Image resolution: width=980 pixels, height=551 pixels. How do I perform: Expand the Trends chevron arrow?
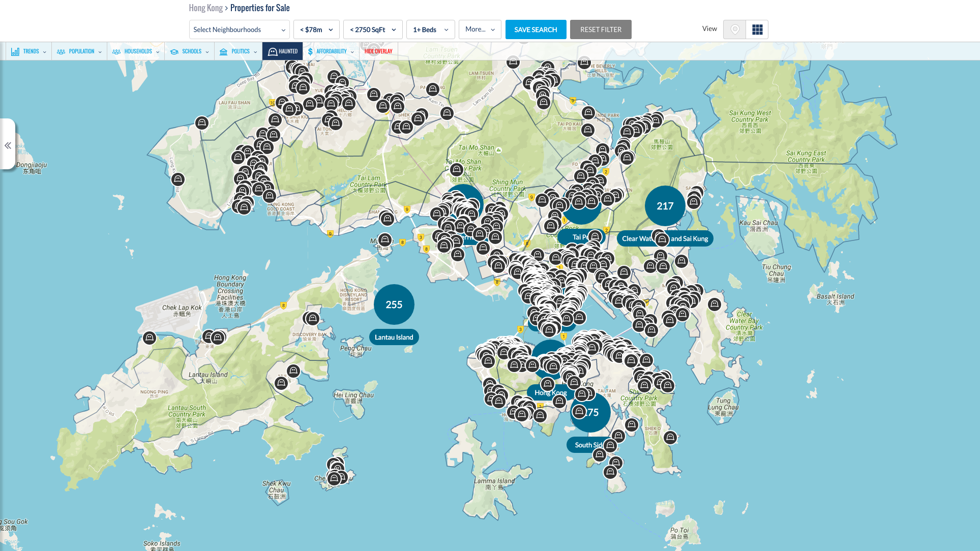point(45,52)
